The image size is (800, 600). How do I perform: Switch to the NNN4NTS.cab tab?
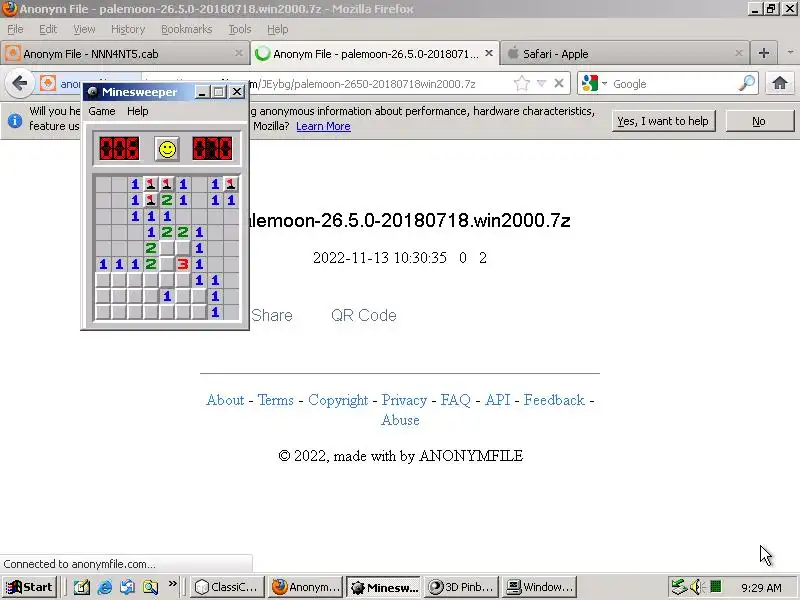125,54
